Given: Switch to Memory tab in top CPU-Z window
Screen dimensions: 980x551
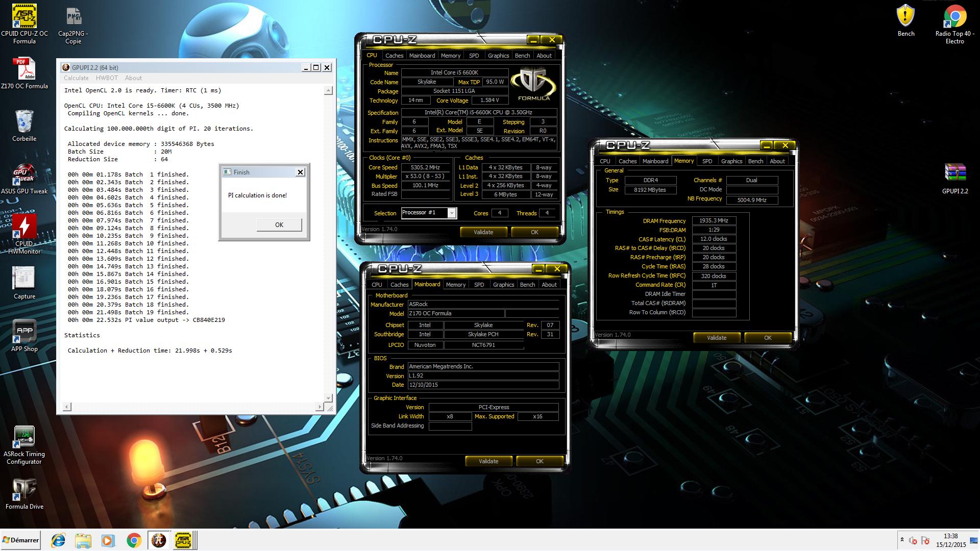Looking at the screenshot, I should click(451, 56).
